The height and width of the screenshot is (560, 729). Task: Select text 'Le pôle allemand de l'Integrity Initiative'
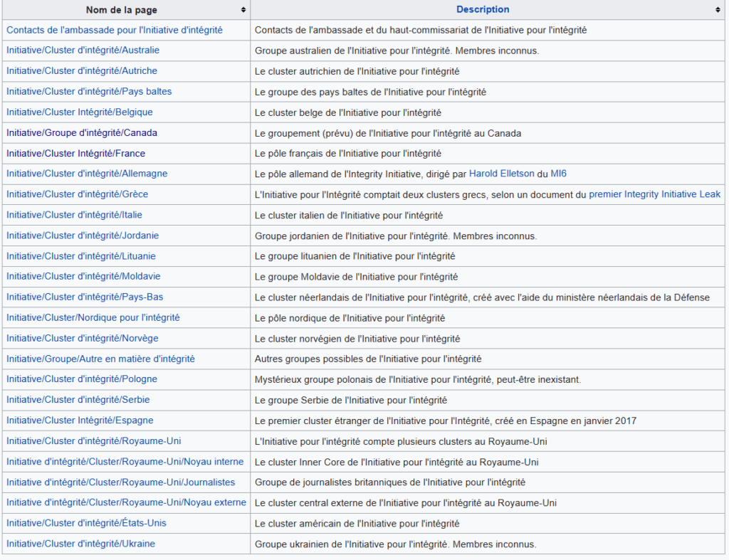(338, 174)
